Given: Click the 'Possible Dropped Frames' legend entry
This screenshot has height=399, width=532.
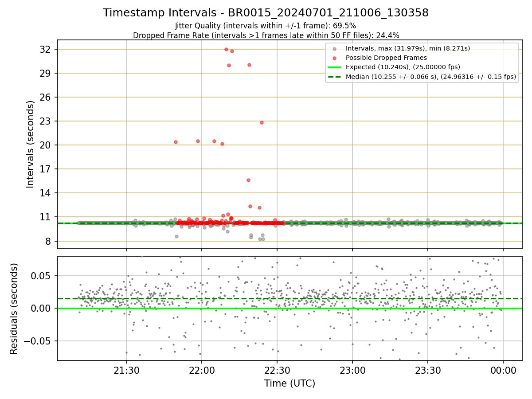Looking at the screenshot, I should (x=386, y=58).
